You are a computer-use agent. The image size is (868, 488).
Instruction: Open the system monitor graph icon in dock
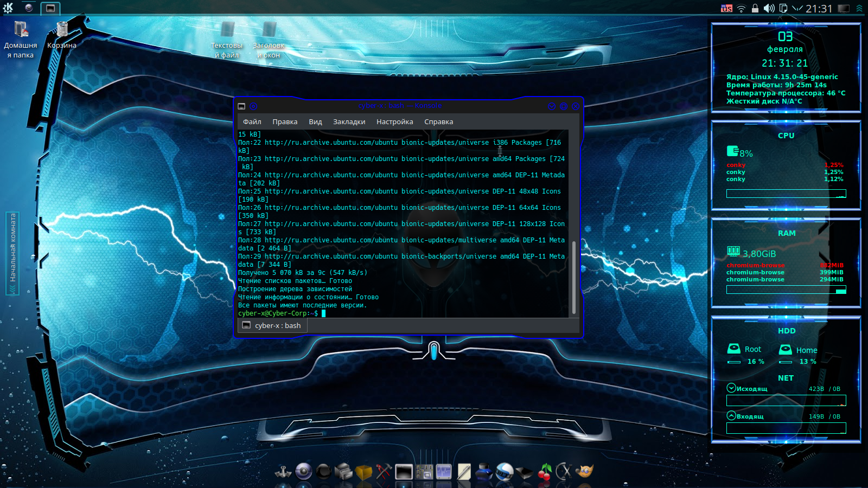[x=444, y=472]
